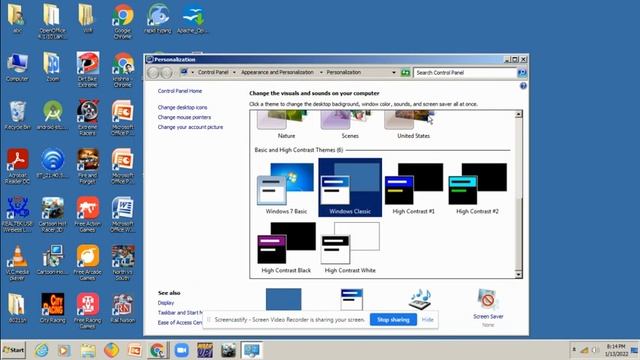The width and height of the screenshot is (640, 360).
Task: Open Internet Explorer from the taskbar
Action: coord(42,350)
